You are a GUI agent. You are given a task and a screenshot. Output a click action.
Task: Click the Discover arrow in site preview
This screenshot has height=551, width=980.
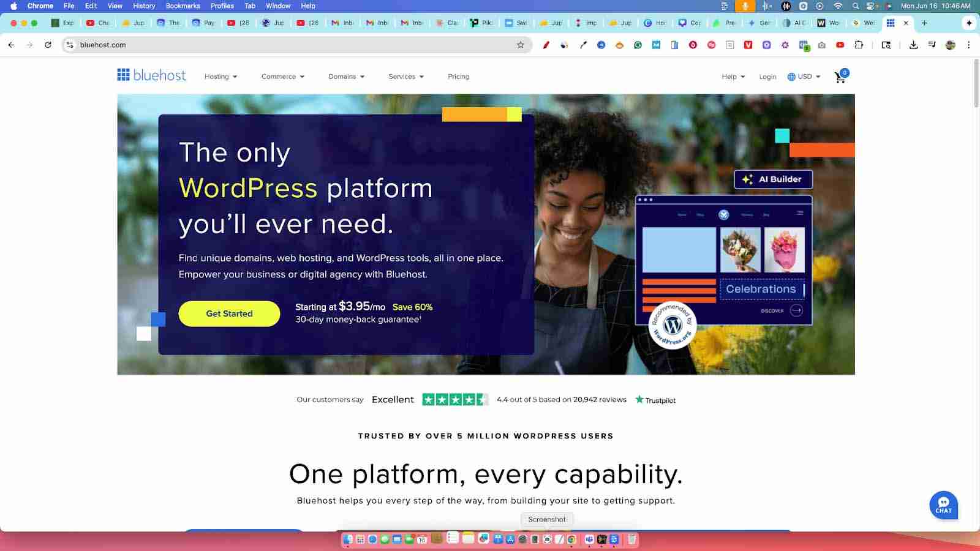(x=796, y=310)
